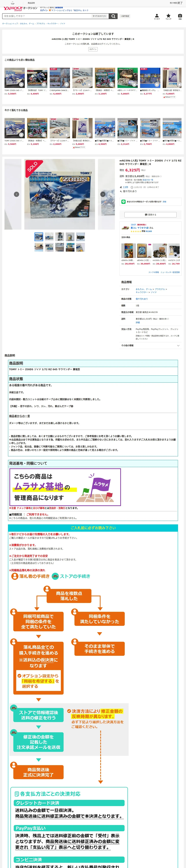Open the main SOLD product photo
Screen dimensions: 186x868
(x=59, y=194)
